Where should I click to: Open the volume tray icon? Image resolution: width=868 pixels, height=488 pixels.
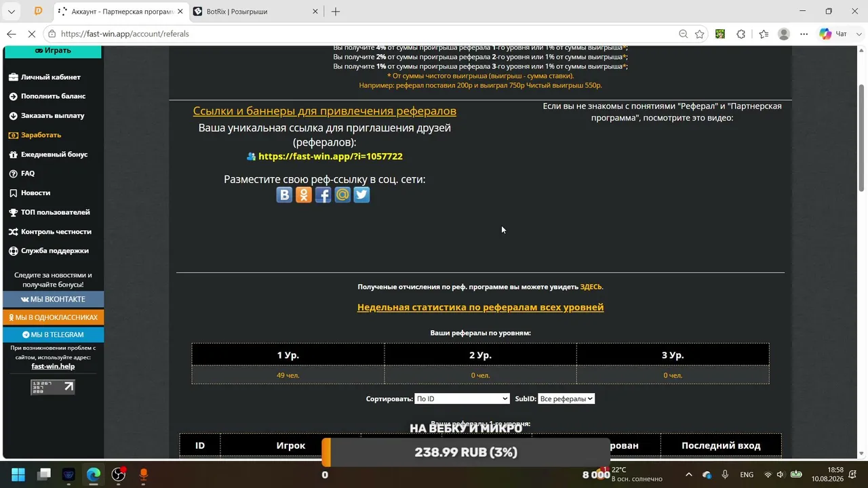point(781,474)
